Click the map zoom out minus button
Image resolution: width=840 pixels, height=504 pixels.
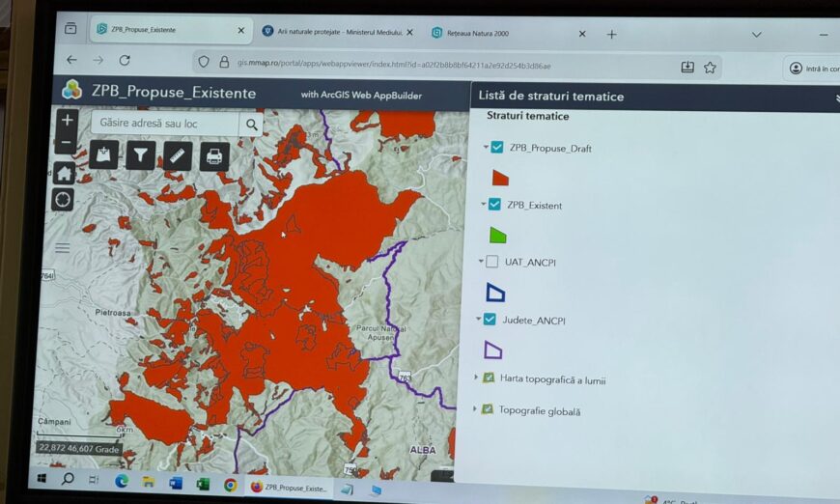click(x=67, y=144)
